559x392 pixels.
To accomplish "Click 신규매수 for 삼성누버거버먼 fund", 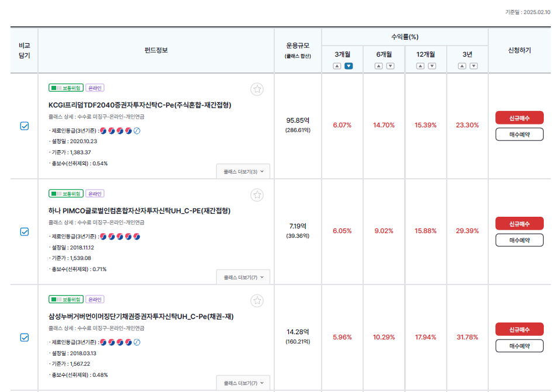I will tap(519, 329).
